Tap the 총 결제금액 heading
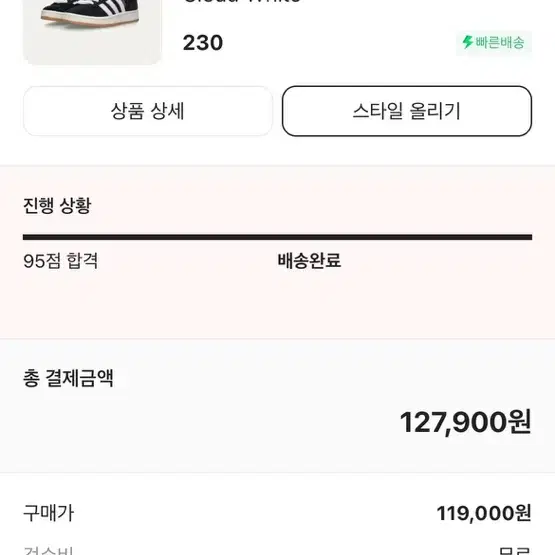 click(x=68, y=378)
